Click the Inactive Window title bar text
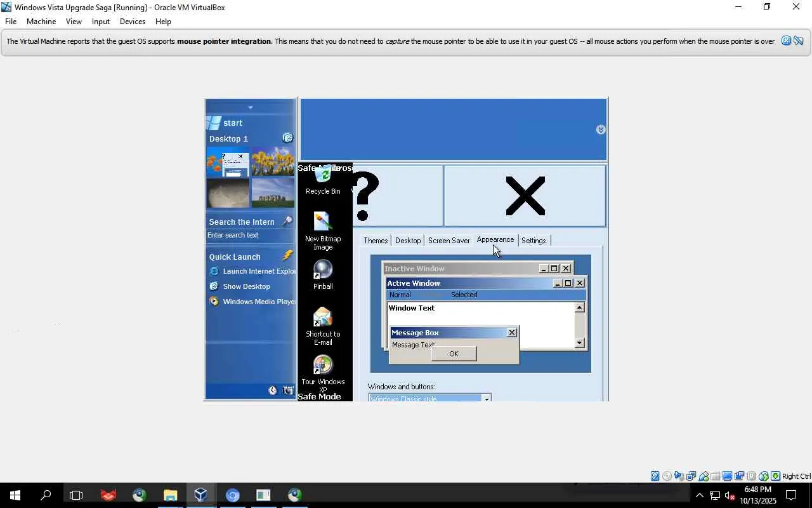The width and height of the screenshot is (812, 508). tap(414, 269)
